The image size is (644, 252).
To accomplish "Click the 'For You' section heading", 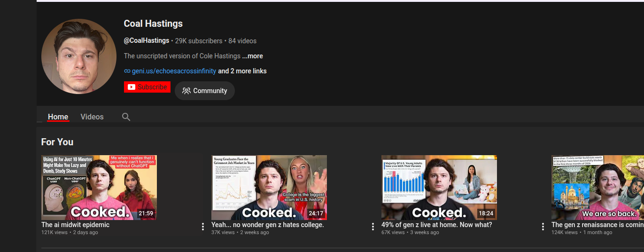I will [57, 142].
